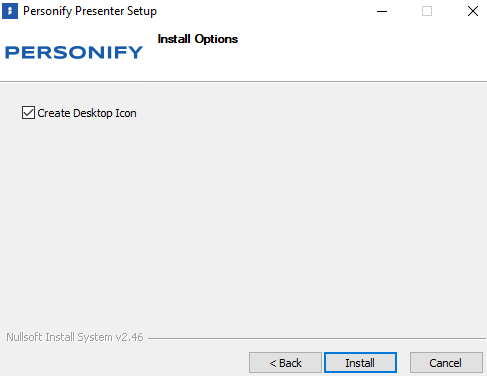The width and height of the screenshot is (487, 376).
Task: Start installation with the Install button
Action: coord(360,362)
